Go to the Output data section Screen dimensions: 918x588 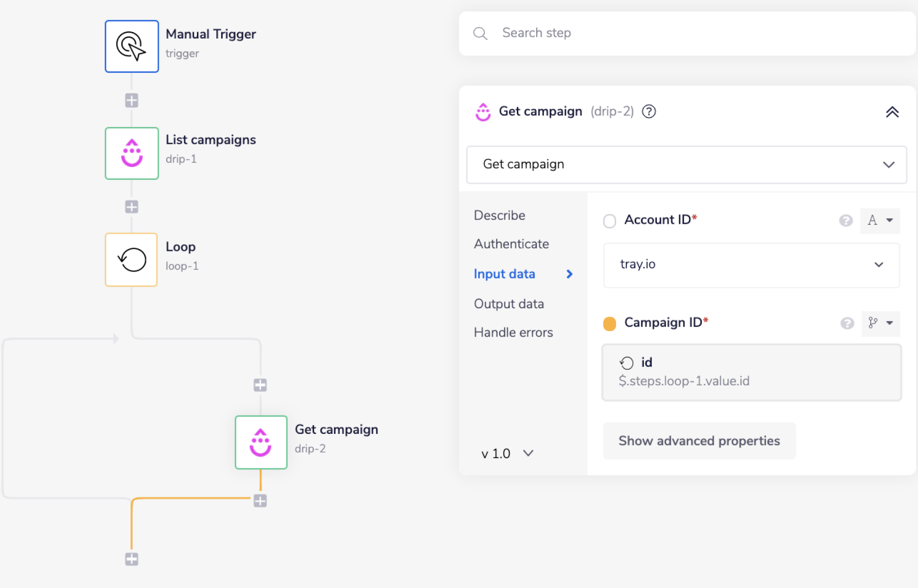tap(509, 304)
